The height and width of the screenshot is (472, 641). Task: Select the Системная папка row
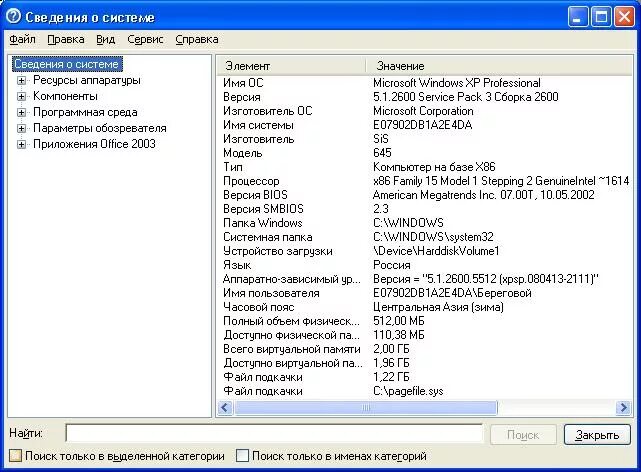pos(425,237)
